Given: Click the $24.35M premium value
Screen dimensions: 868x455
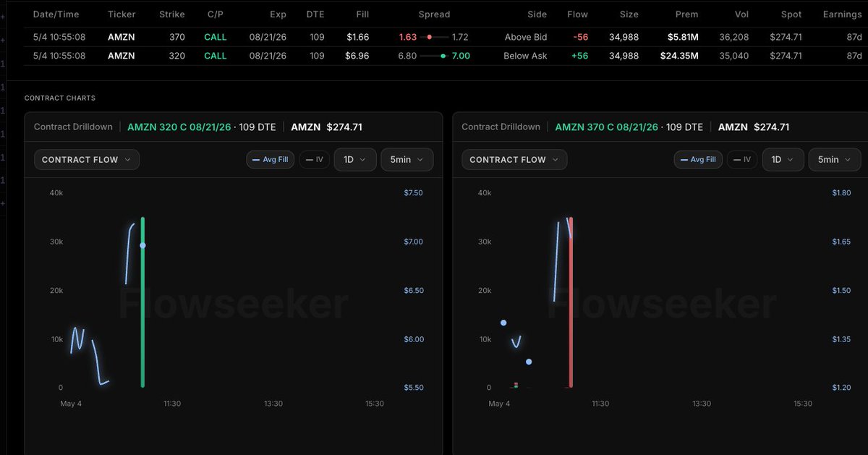Looking at the screenshot, I should tap(679, 56).
